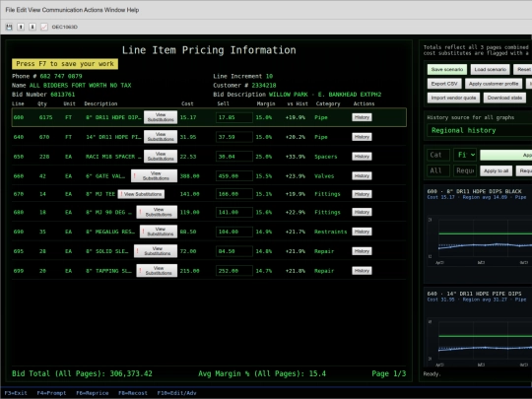Click the Page 1/3 indicator
This screenshot has width=532, height=399.
pos(389,373)
